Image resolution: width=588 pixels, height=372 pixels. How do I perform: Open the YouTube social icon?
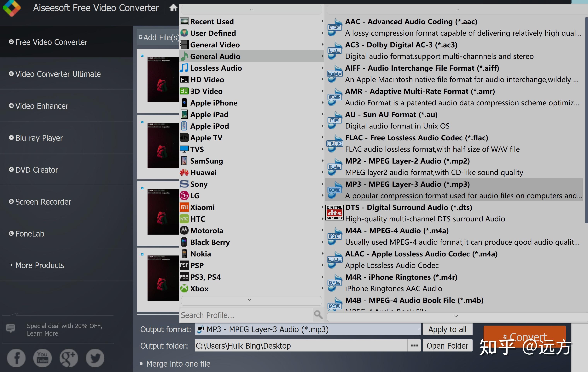(42, 358)
